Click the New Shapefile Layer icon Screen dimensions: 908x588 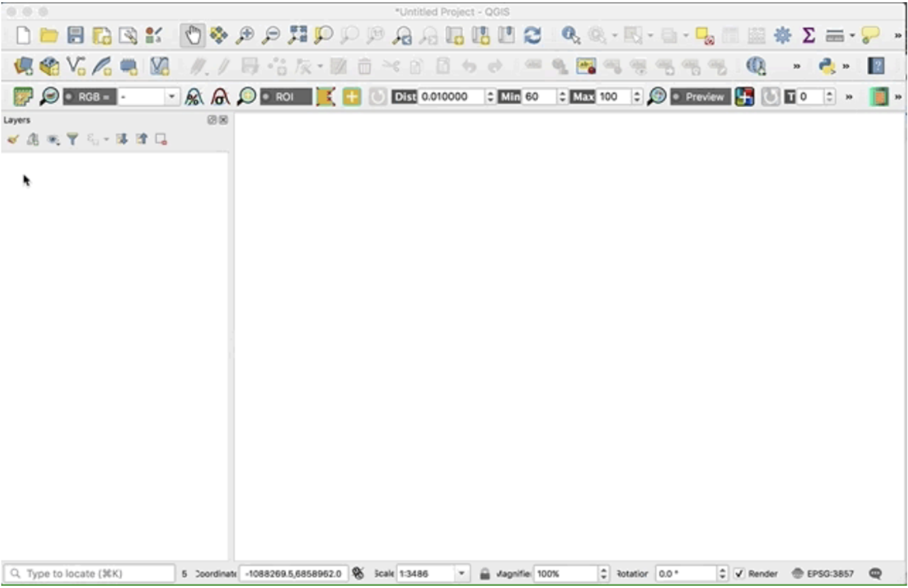76,66
